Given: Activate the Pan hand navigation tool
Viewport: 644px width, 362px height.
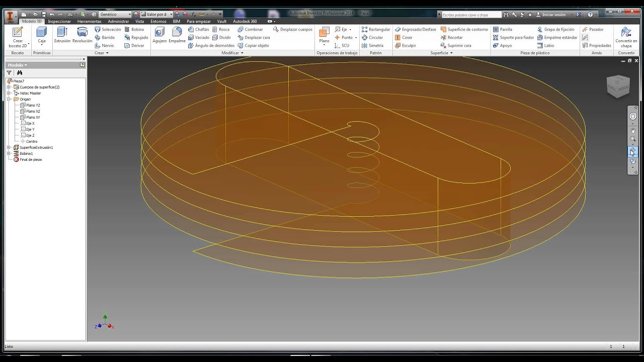Looking at the screenshot, I should [x=633, y=130].
